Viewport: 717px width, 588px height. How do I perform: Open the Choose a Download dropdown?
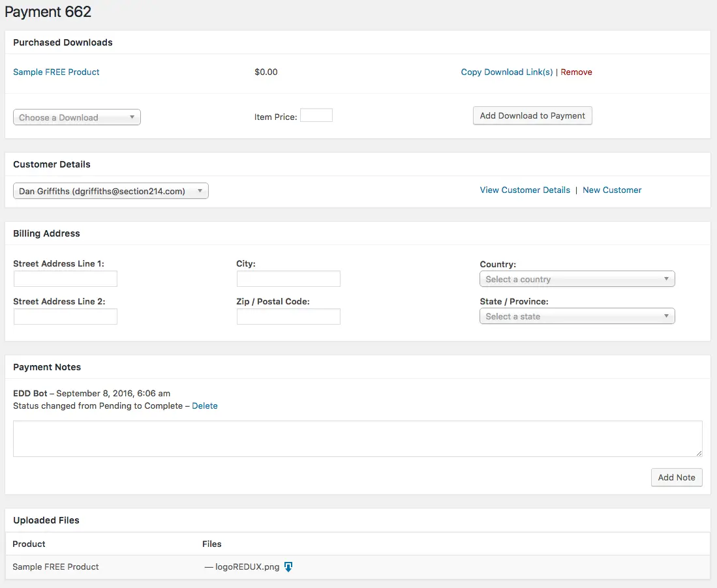click(x=77, y=117)
